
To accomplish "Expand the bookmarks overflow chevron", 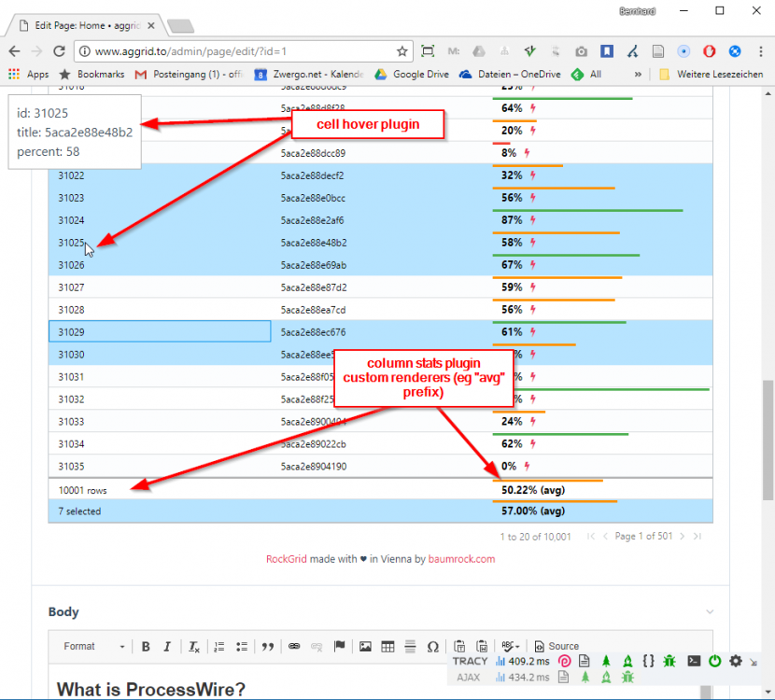I will 638,74.
